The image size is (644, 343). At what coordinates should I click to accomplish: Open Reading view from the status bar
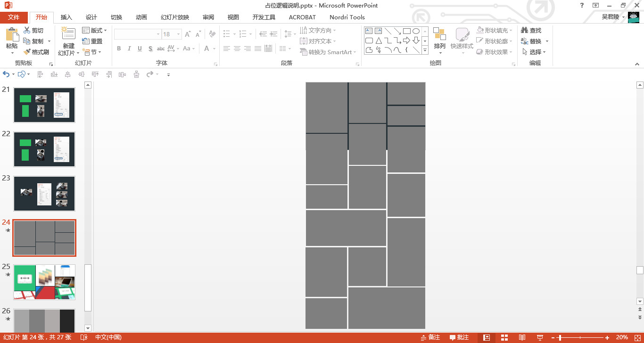pyautogui.click(x=522, y=337)
